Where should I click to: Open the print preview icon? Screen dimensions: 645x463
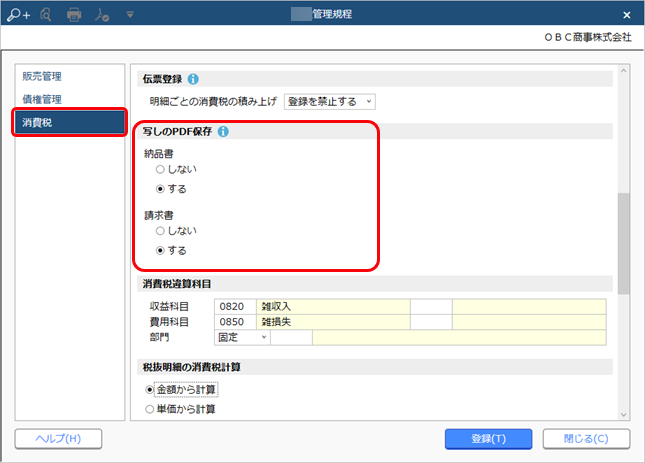(x=46, y=15)
